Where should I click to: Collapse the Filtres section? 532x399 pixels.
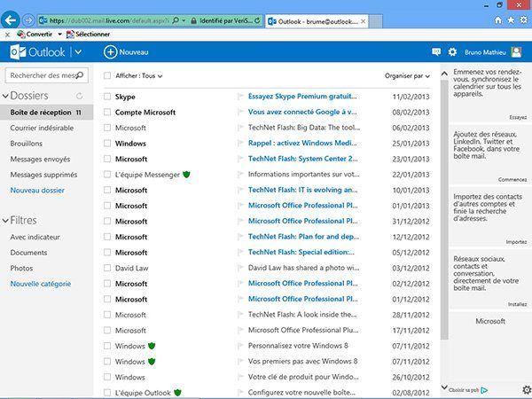pyautogui.click(x=4, y=220)
